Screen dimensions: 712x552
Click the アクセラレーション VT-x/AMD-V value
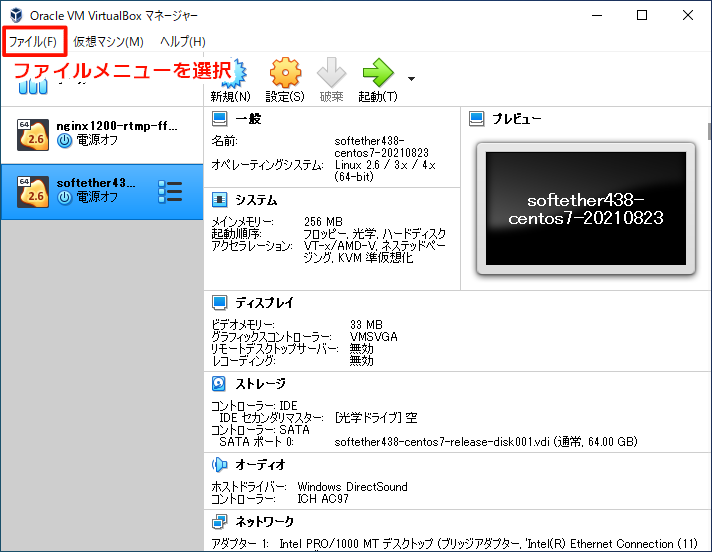pyautogui.click(x=375, y=252)
